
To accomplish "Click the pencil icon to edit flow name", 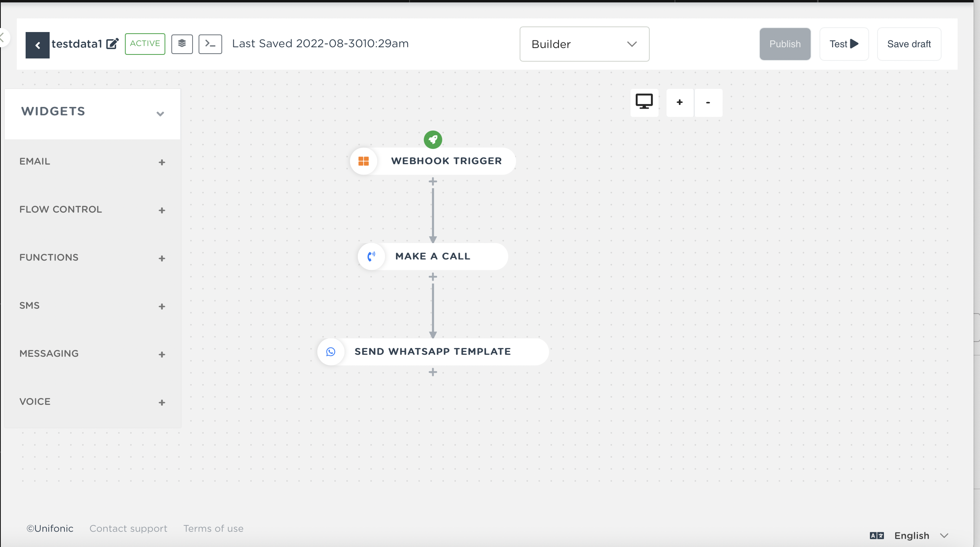I will pyautogui.click(x=112, y=44).
